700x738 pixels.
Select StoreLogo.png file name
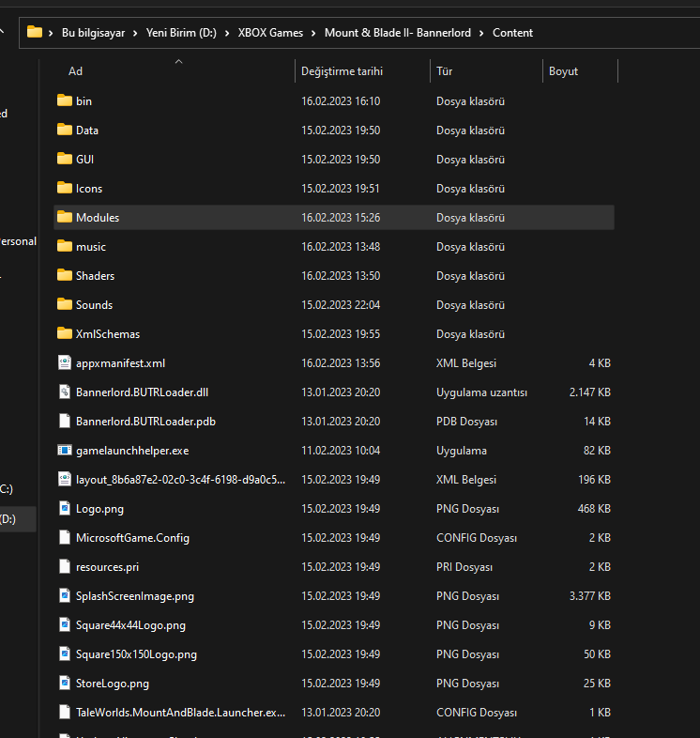(113, 683)
